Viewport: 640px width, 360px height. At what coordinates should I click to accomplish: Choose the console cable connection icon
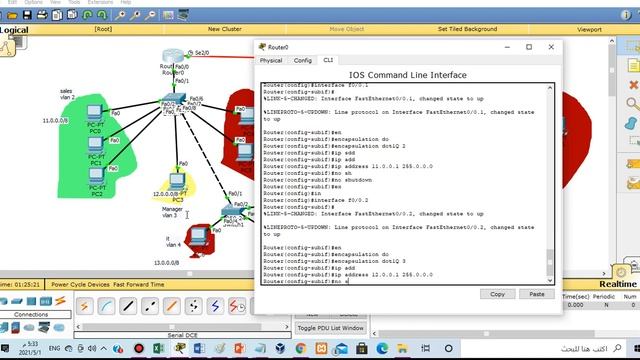pyautogui.click(x=106, y=306)
